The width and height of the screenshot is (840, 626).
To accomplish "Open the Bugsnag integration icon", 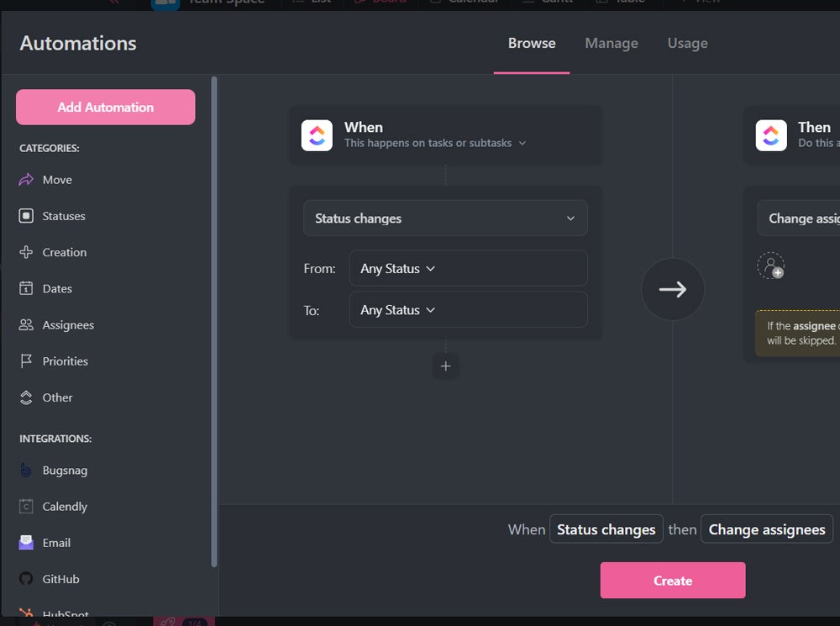I will coord(26,470).
